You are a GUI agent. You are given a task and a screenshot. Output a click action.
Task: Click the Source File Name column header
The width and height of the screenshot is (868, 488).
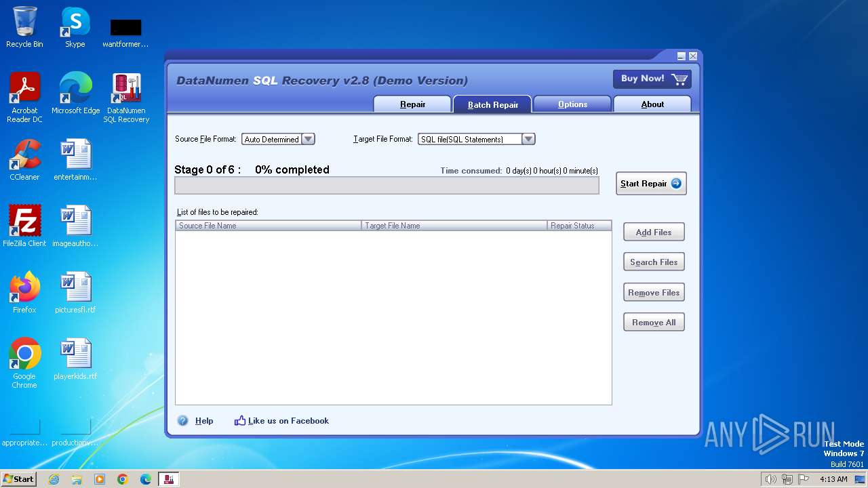tap(269, 226)
